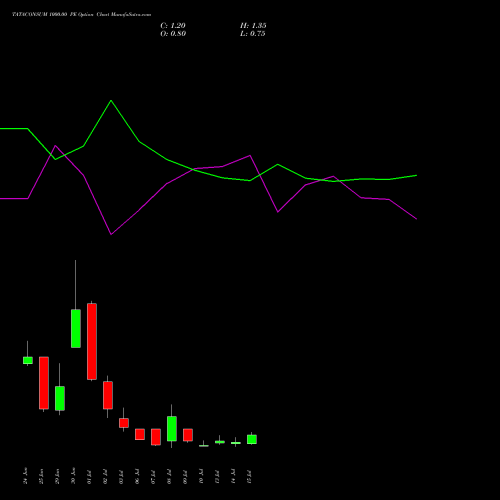The width and height of the screenshot is (500, 500).
Task: Select the close value C: 1.20
Action: 173,26
